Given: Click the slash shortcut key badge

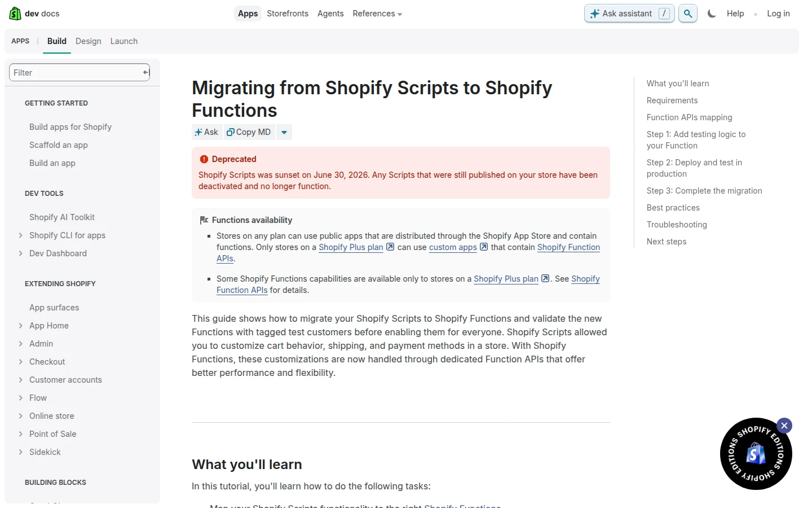Looking at the screenshot, I should click(x=664, y=14).
